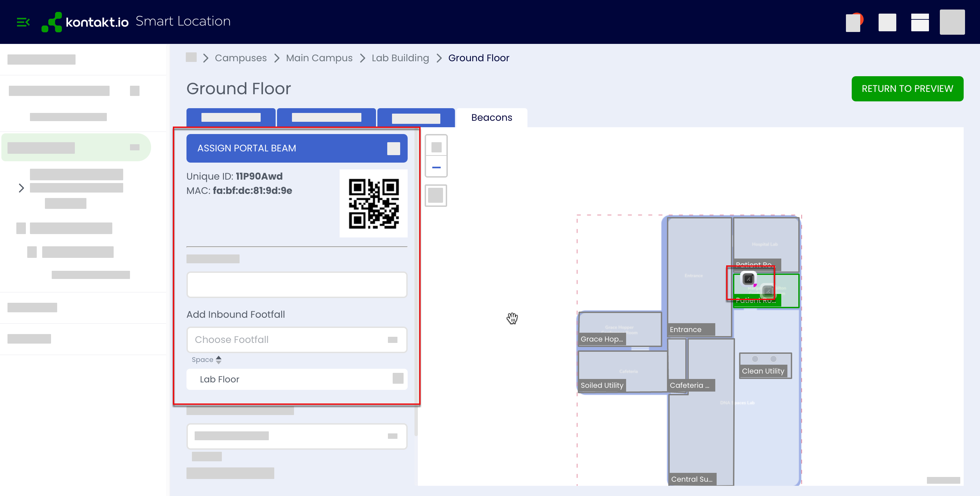980x496 pixels.
Task: Focus the empty text field above Add Inbound Footfall
Action: (297, 284)
